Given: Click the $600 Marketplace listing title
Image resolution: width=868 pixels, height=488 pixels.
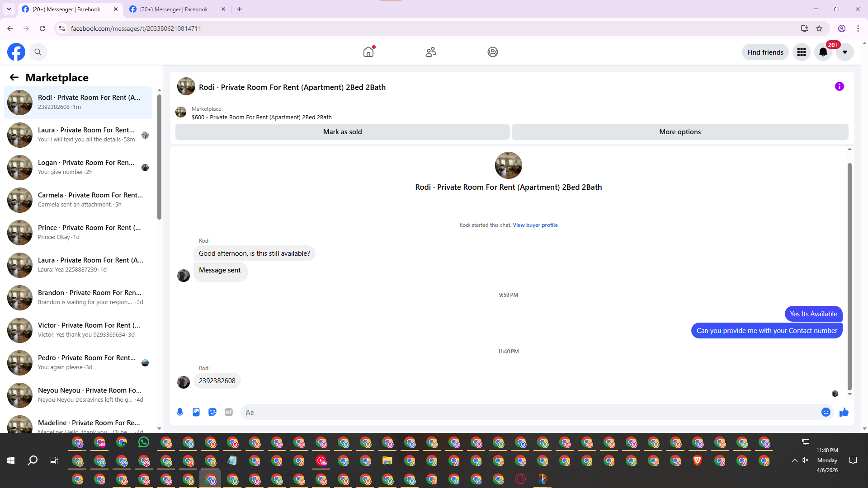Looking at the screenshot, I should (262, 117).
